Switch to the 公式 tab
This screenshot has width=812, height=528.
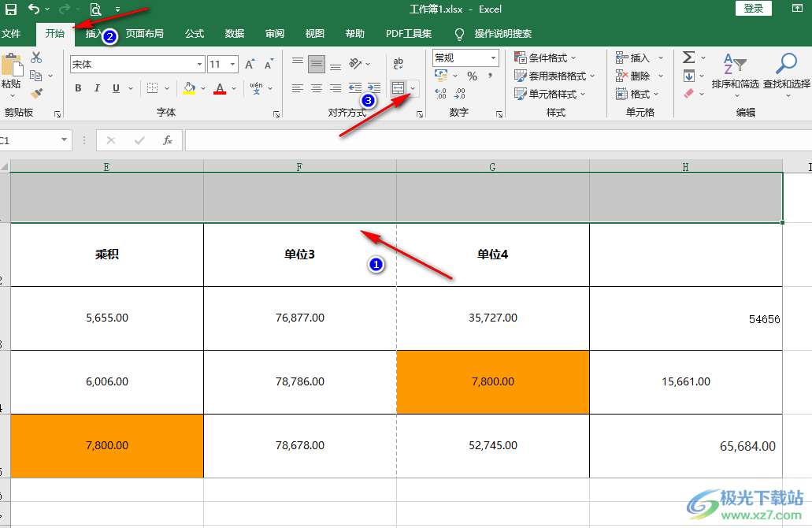click(x=195, y=34)
